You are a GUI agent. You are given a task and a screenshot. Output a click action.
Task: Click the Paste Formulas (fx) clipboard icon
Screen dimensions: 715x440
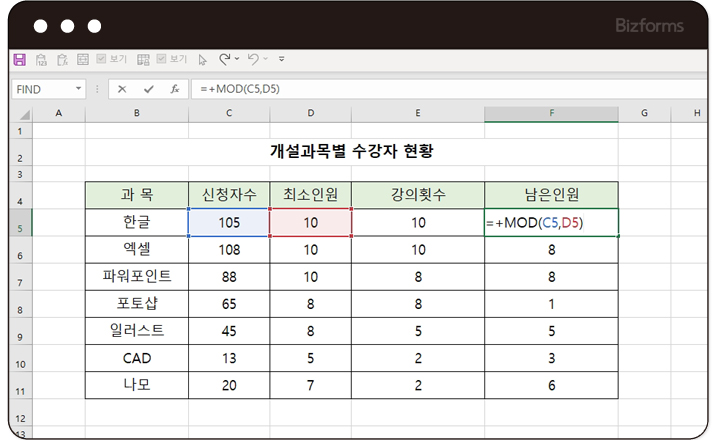62,59
